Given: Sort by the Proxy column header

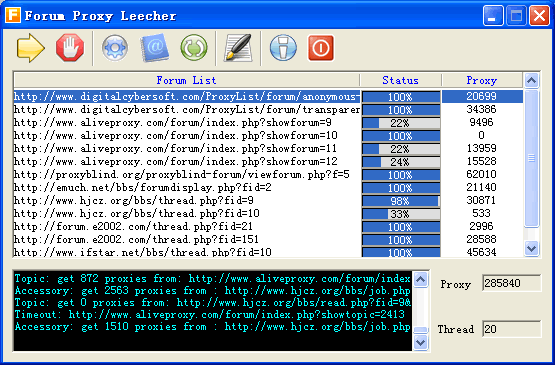Looking at the screenshot, I should [x=482, y=80].
